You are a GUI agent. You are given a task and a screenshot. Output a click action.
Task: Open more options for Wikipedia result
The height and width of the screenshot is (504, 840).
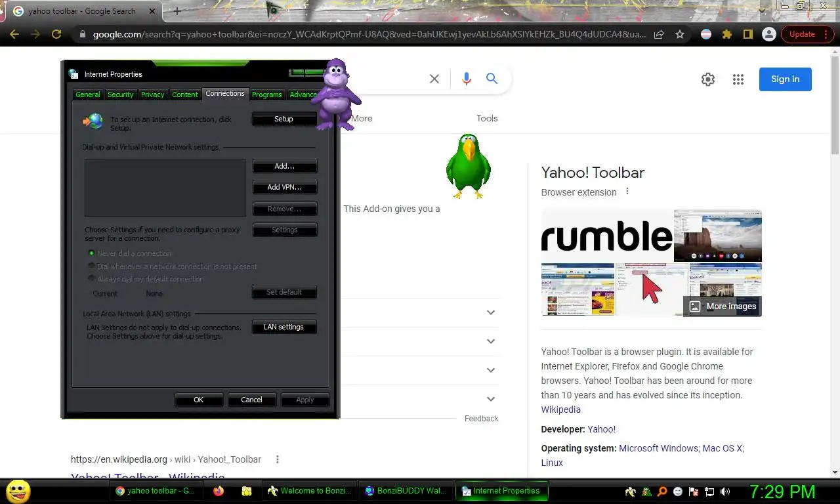click(278, 459)
